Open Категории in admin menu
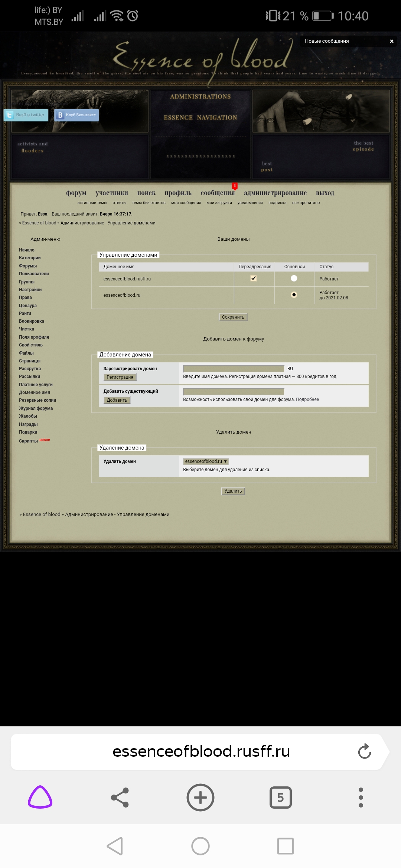This screenshot has height=868, width=401. click(x=30, y=258)
